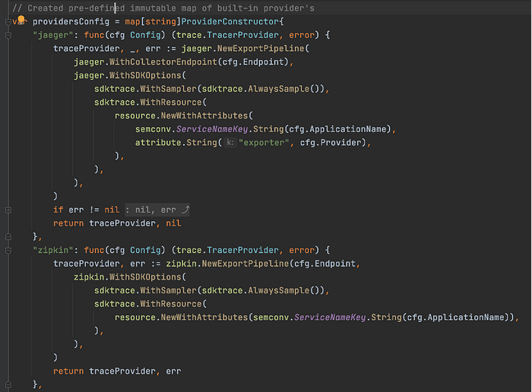Click 'resource.NewWithAttributes' in the jaeger block
This screenshot has width=532, height=392.
coord(181,115)
